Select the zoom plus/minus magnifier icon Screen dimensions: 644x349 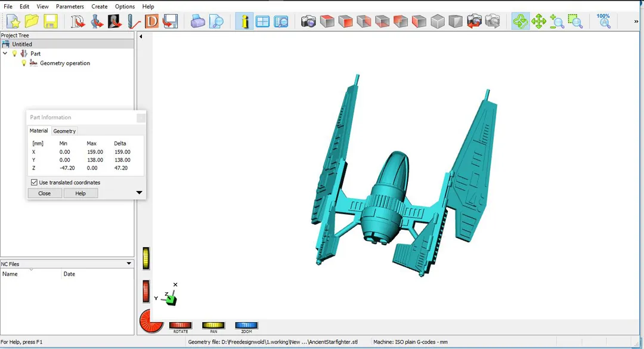[x=557, y=21]
